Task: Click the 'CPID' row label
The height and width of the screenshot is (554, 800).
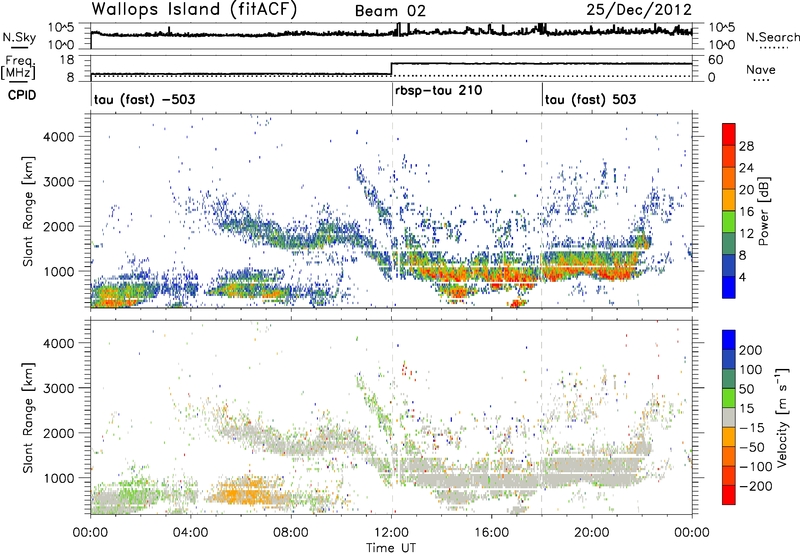Action: pyautogui.click(x=22, y=95)
